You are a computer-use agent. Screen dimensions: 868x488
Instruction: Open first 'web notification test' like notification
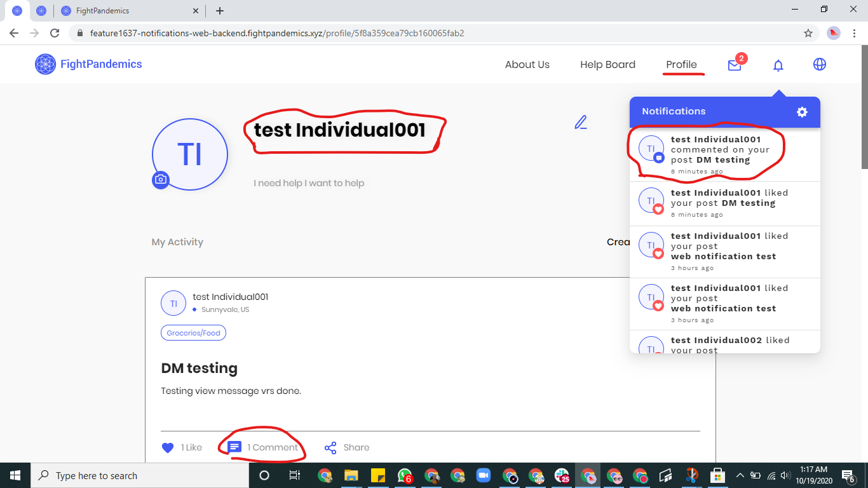(725, 252)
